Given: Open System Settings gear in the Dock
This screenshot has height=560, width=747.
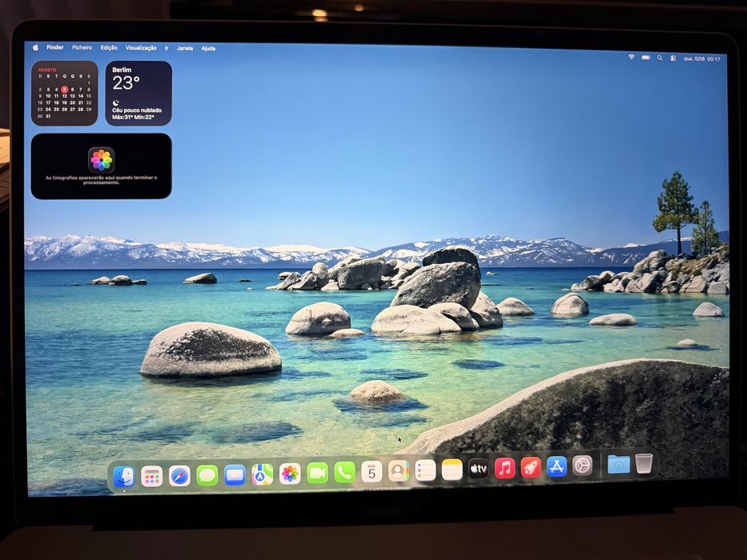Looking at the screenshot, I should [x=582, y=466].
